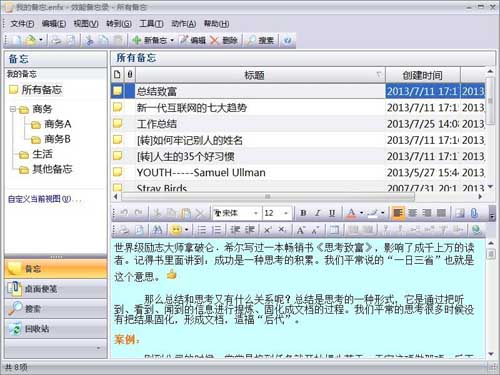
Task: Click the Underline formatting icon
Action: pyautogui.click(x=332, y=213)
